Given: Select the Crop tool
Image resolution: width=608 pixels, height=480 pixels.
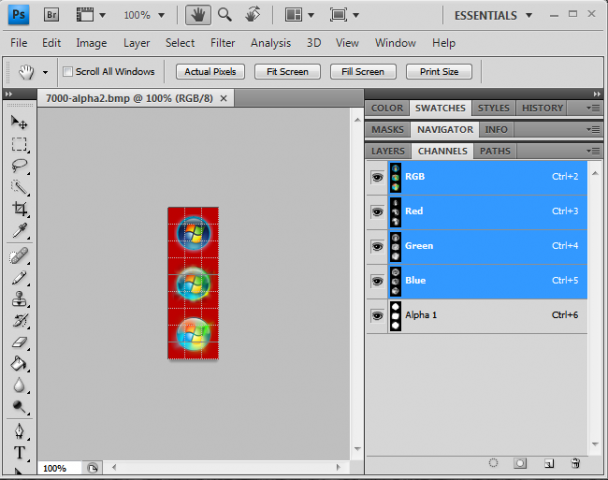Looking at the screenshot, I should (19, 209).
